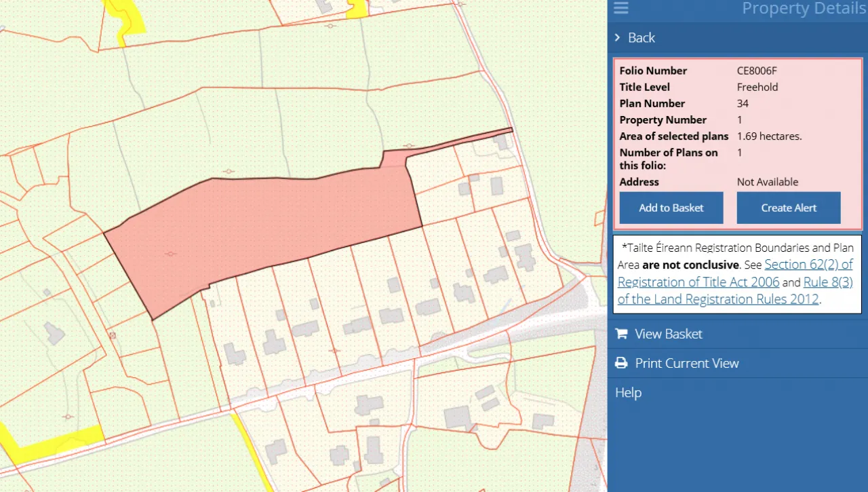
Task: Click the Area of selected plans value
Action: pos(769,136)
